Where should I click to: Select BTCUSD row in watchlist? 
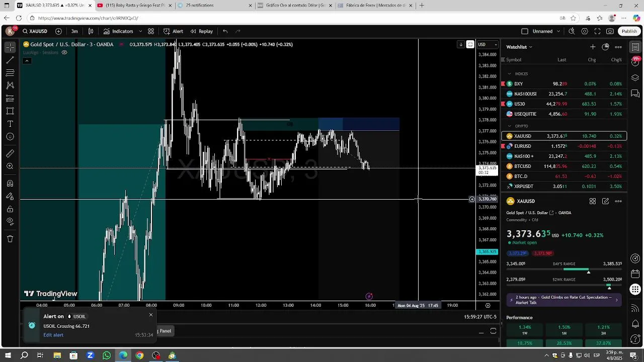point(564,166)
